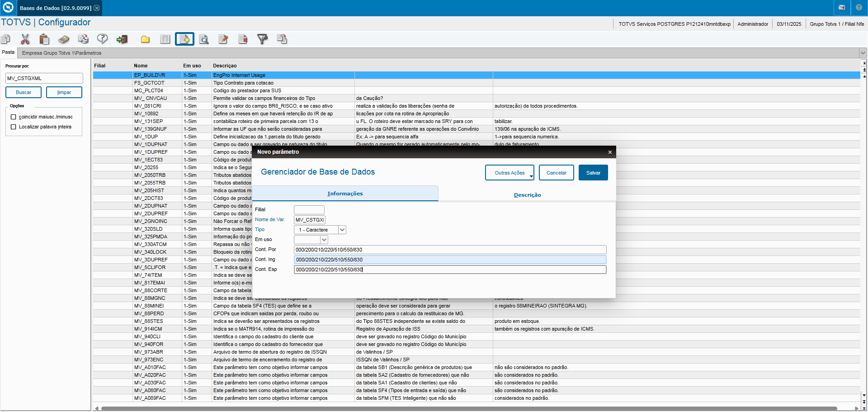Viewport: 868px width, 412px height.
Task: Click the last duplicate documents icon
Action: 282,39
